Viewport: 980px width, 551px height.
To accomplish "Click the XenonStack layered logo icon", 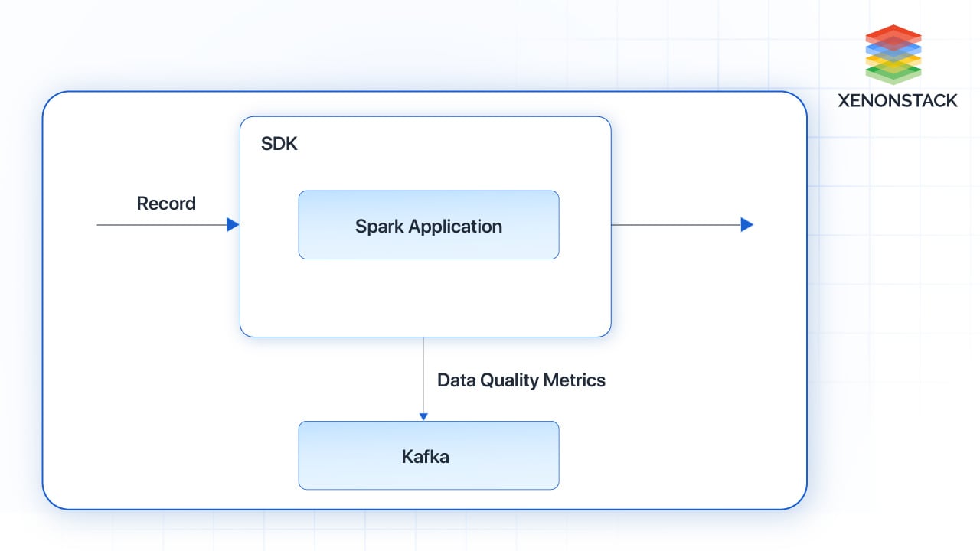I will (x=893, y=52).
